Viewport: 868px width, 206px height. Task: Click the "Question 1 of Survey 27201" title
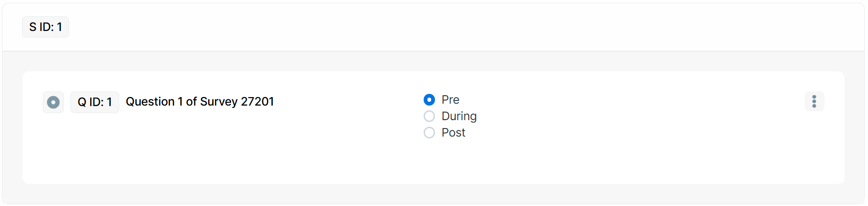click(x=200, y=102)
